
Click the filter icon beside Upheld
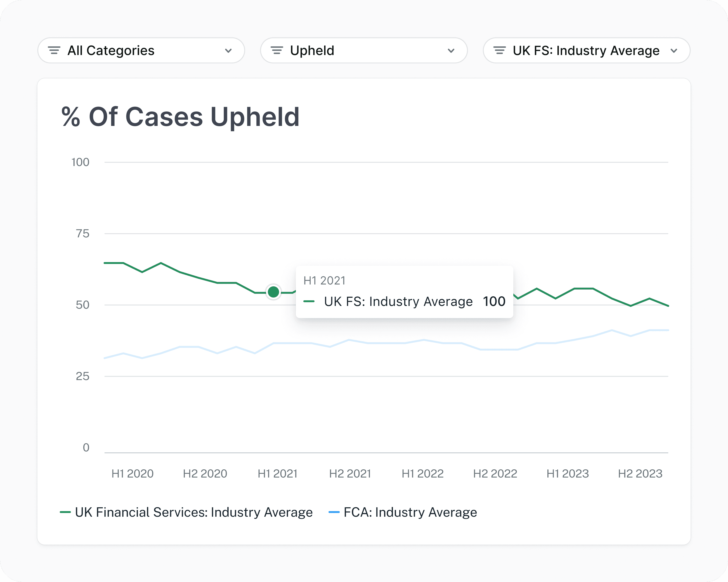[x=277, y=51]
